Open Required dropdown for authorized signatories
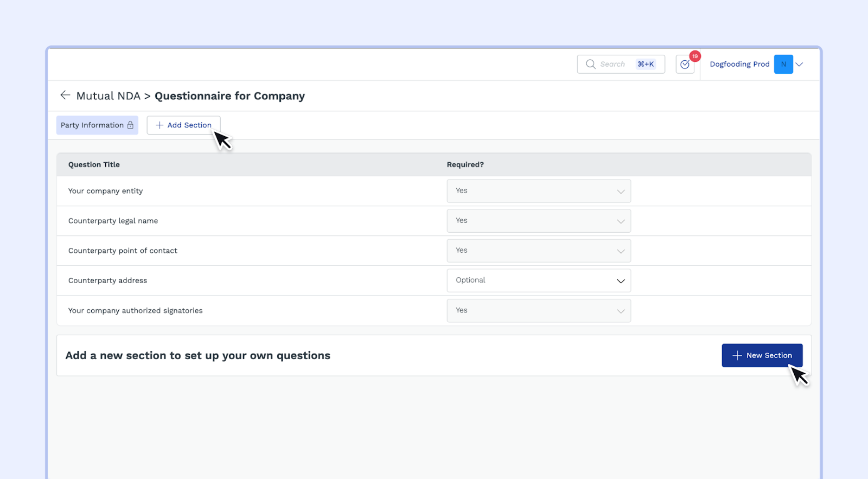The width and height of the screenshot is (868, 479). pos(539,310)
